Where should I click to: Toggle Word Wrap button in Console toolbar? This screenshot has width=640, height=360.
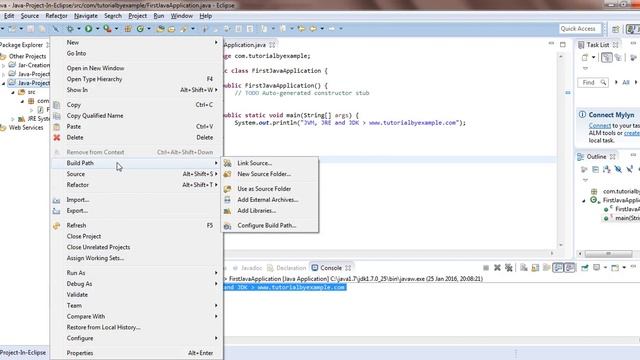[x=547, y=268]
